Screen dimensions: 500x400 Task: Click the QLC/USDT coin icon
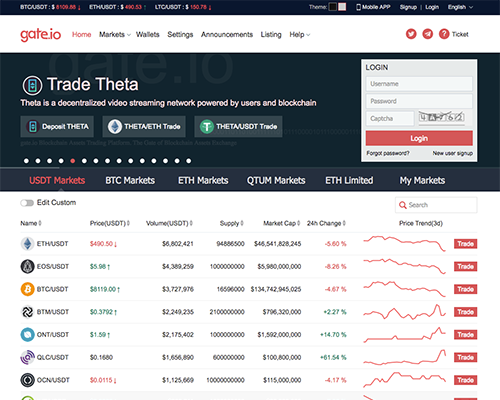tap(27, 357)
